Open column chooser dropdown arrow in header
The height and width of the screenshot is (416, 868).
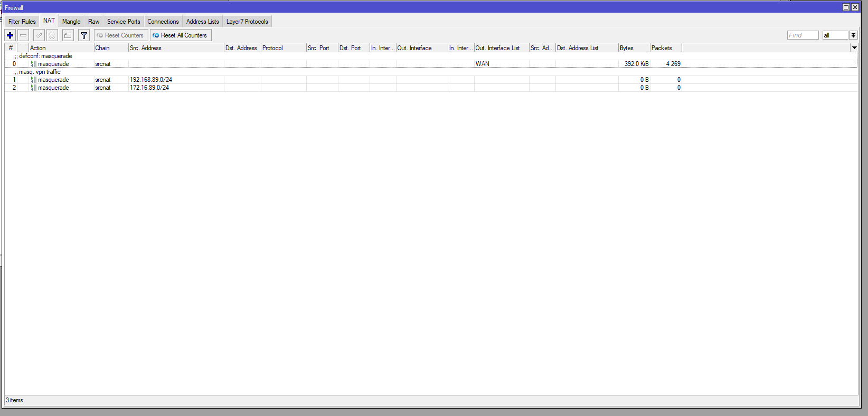point(854,48)
